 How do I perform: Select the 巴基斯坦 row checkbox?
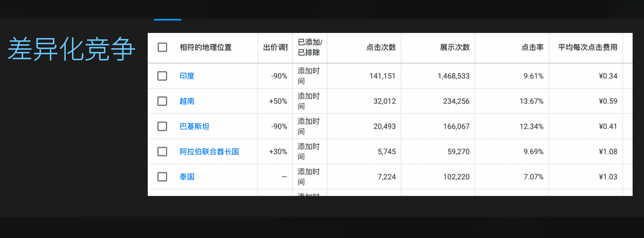tap(162, 126)
